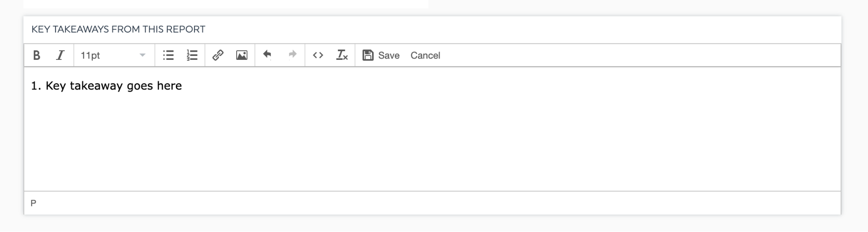The width and height of the screenshot is (868, 232).
Task: Click the font size dropdown arrow
Action: pos(142,55)
